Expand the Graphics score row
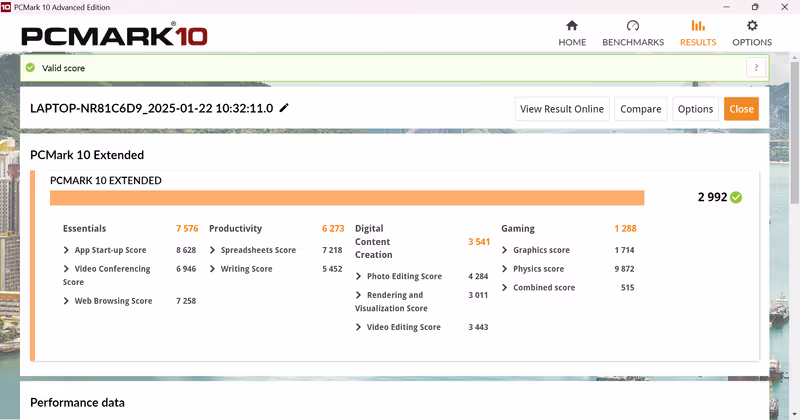This screenshot has width=800, height=420. click(x=504, y=250)
